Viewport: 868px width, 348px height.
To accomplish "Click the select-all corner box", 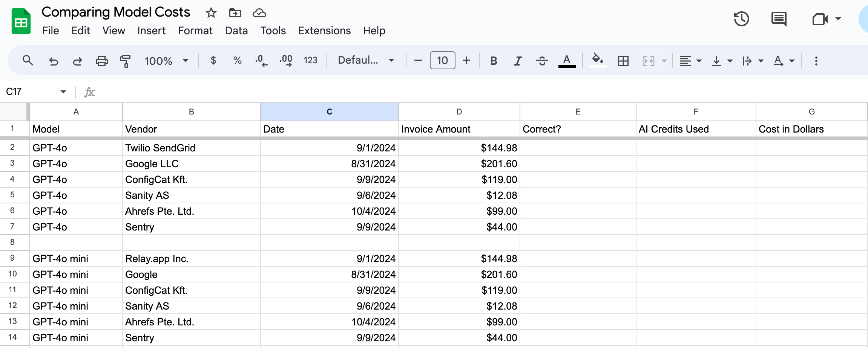I will pyautogui.click(x=14, y=111).
